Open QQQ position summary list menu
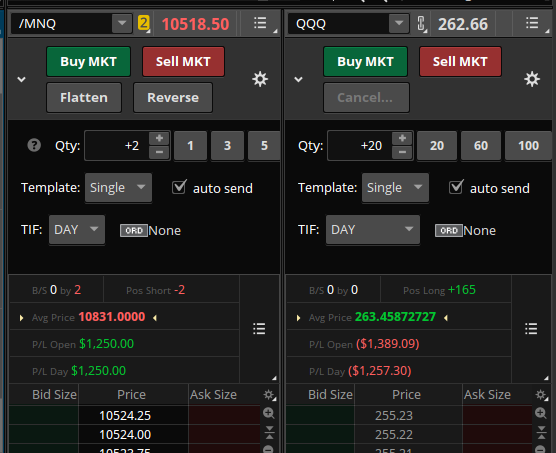556x453 pixels. (531, 329)
